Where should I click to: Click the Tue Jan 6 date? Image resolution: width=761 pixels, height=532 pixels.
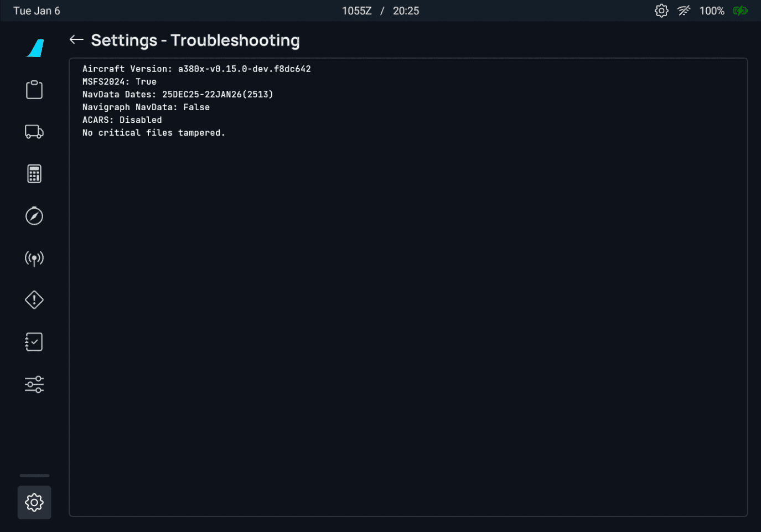tap(37, 11)
